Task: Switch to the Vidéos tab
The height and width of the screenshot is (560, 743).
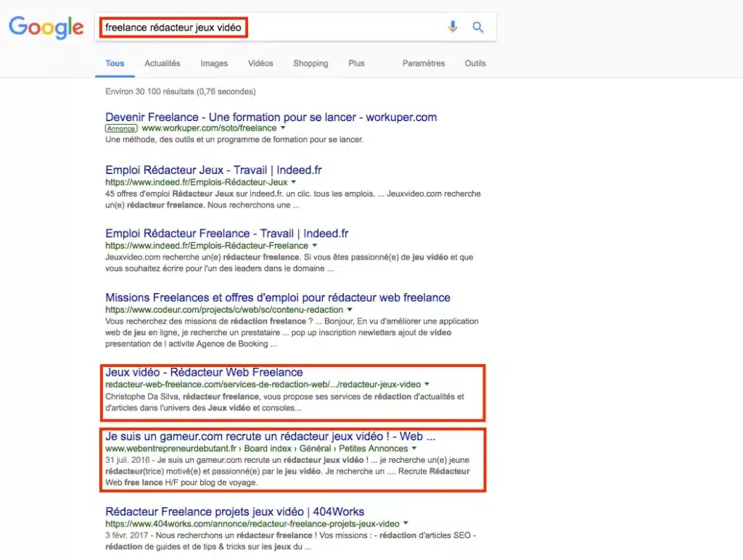Action: [x=260, y=64]
